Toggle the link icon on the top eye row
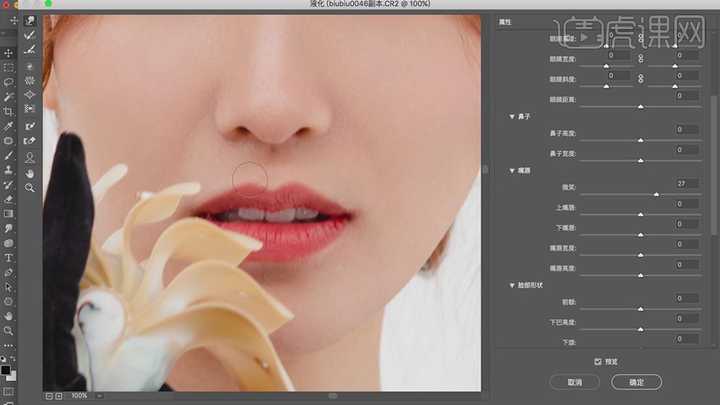The image size is (720, 405). (x=641, y=38)
